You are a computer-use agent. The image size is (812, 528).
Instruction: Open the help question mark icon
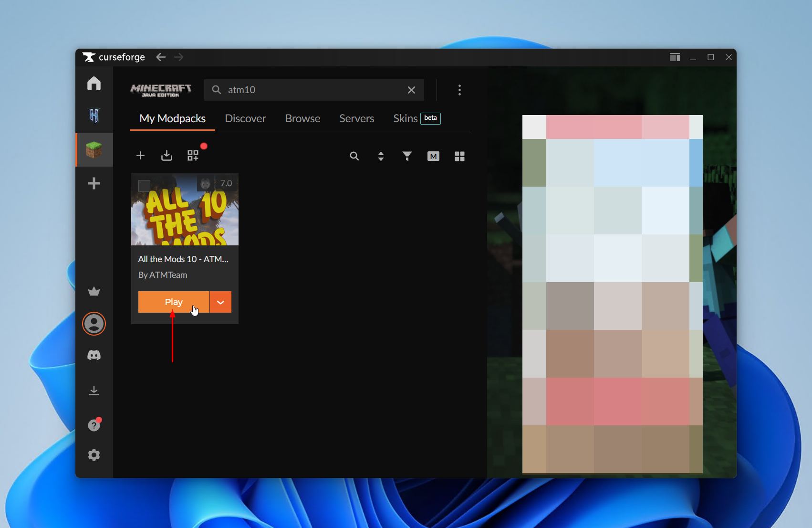pyautogui.click(x=94, y=425)
